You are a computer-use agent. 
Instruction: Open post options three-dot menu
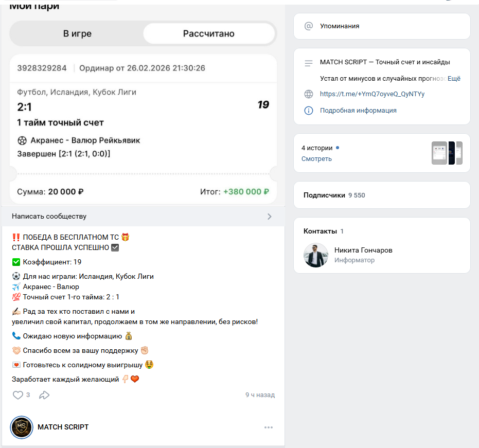click(268, 427)
